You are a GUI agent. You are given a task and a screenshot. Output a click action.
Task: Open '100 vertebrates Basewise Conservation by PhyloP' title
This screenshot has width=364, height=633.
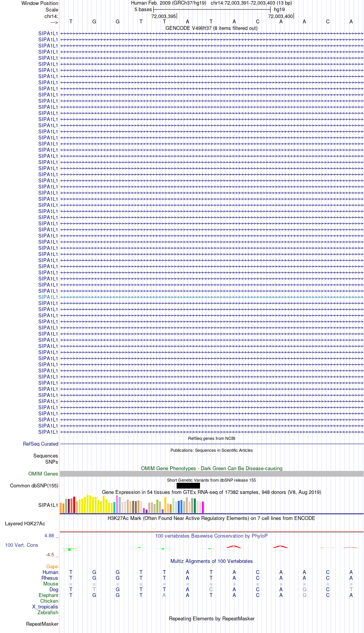(212, 536)
